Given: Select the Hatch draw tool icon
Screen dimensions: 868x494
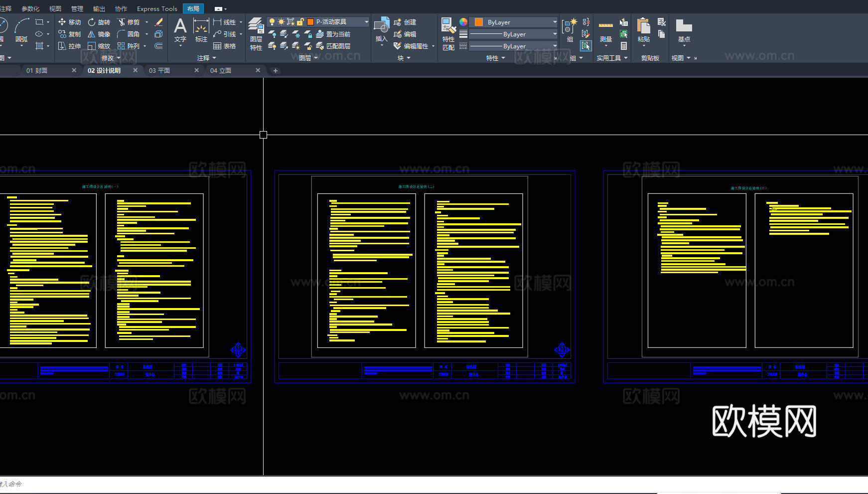Looking at the screenshot, I should [39, 46].
